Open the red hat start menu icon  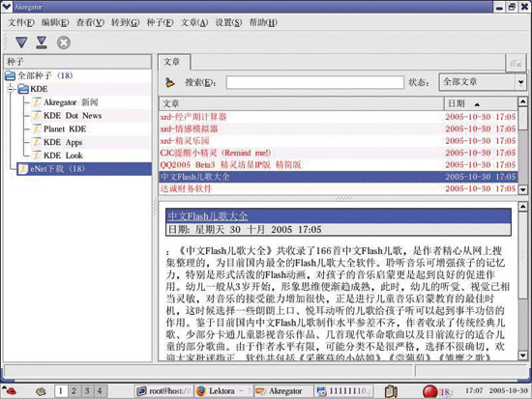click(10, 391)
